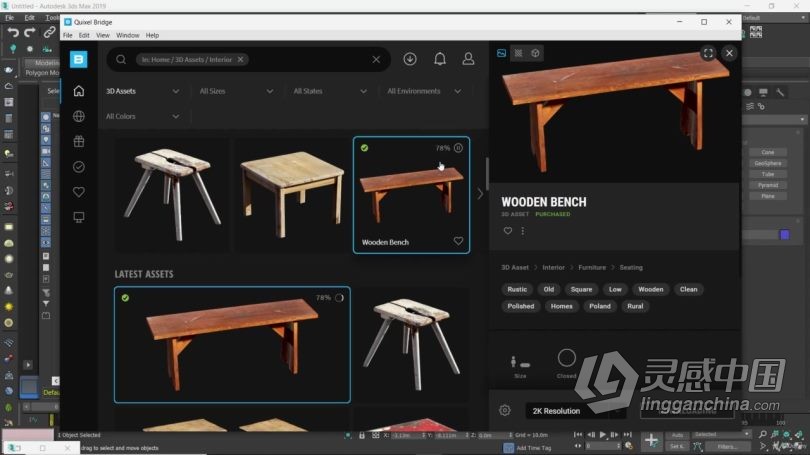The width and height of the screenshot is (810, 455).
Task: Go to Home in the Bridge sidebar
Action: 79,91
